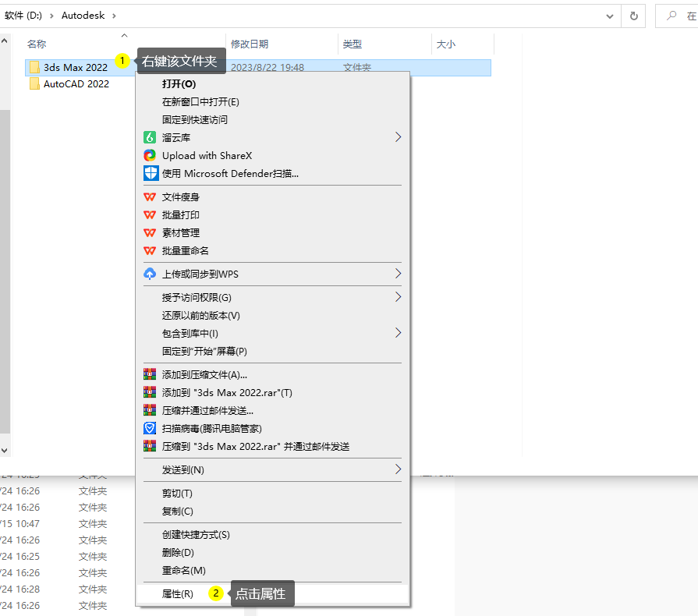Click the WinRAR icon beside 添加到压缩文件(A)
The image size is (698, 616).
pos(150,374)
